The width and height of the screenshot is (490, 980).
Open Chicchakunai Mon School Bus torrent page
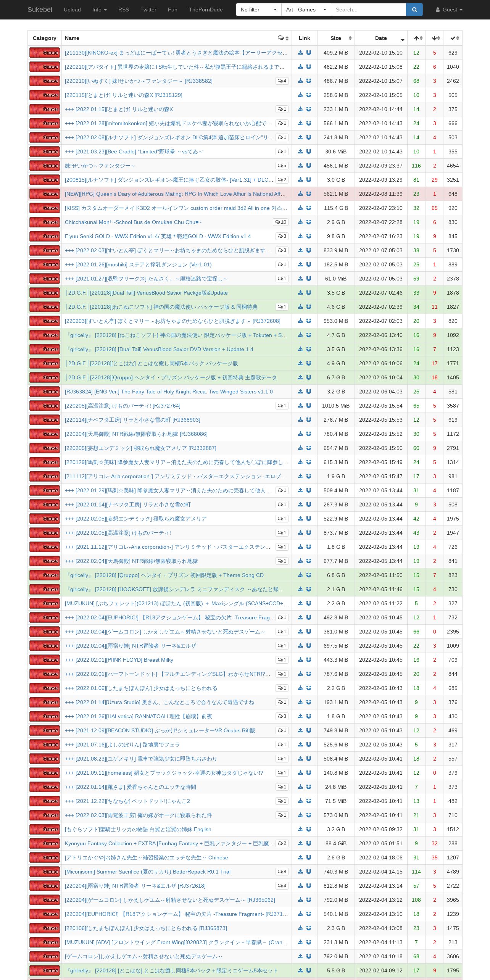click(133, 222)
